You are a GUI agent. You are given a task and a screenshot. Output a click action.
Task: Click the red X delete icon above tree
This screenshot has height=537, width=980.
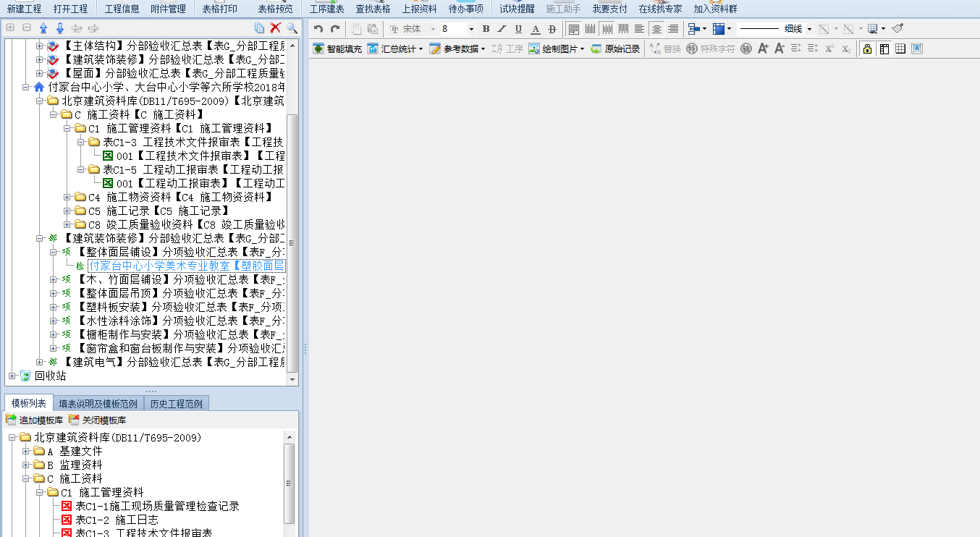[x=275, y=28]
